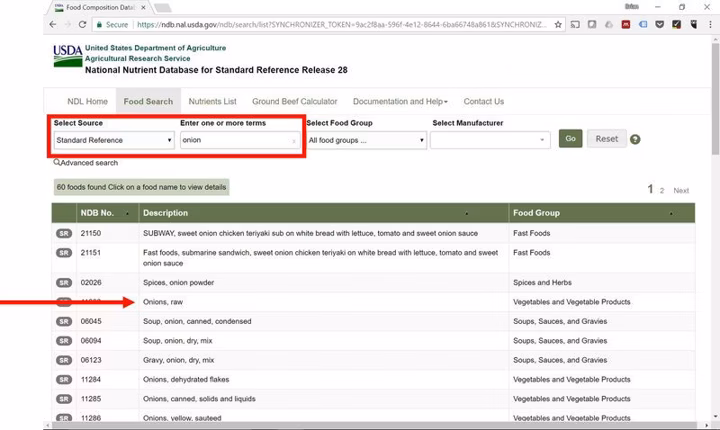
Task: Click United States Department of Agriculture link
Action: click(155, 48)
